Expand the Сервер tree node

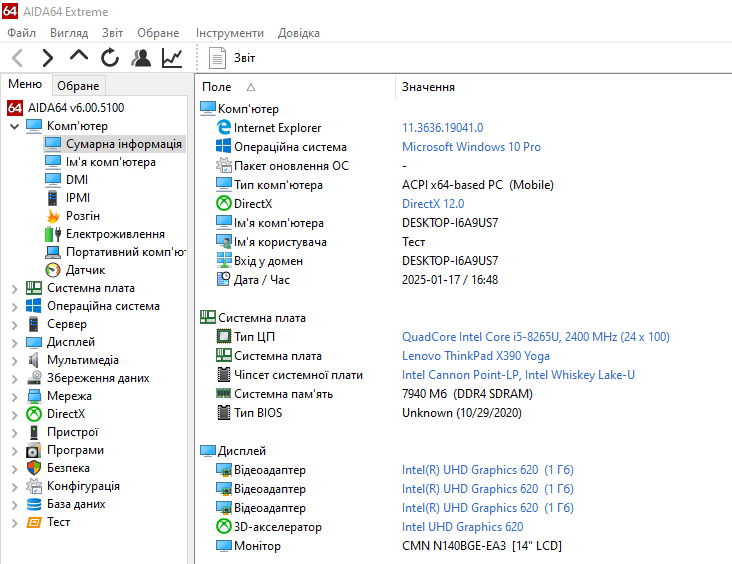[14, 324]
